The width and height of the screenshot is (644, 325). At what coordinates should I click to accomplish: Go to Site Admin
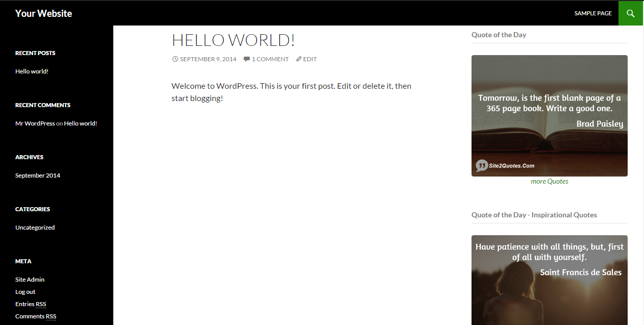pyautogui.click(x=30, y=280)
